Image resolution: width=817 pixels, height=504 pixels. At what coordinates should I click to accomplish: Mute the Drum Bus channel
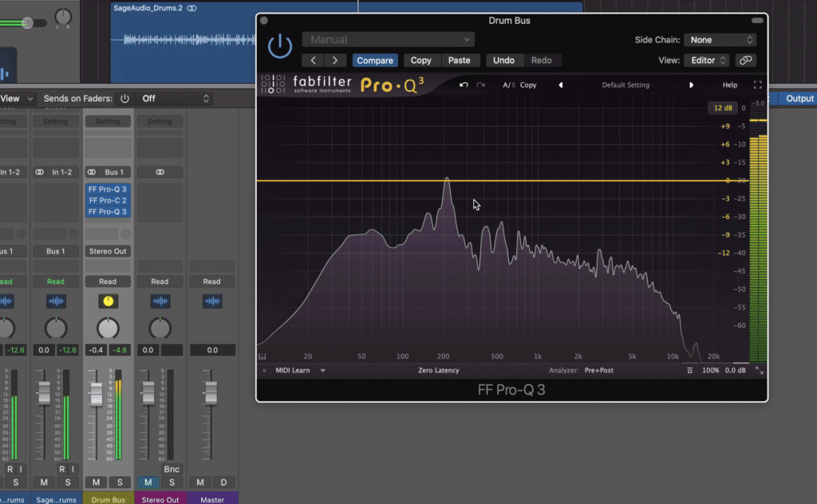[x=96, y=482]
